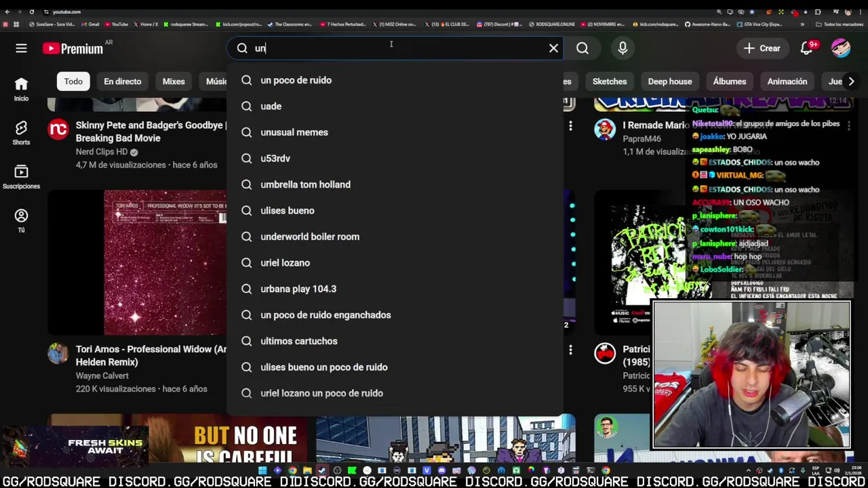Open the YouTube hamburger guide menu
Viewport: 868px width, 488px height.
(x=21, y=48)
